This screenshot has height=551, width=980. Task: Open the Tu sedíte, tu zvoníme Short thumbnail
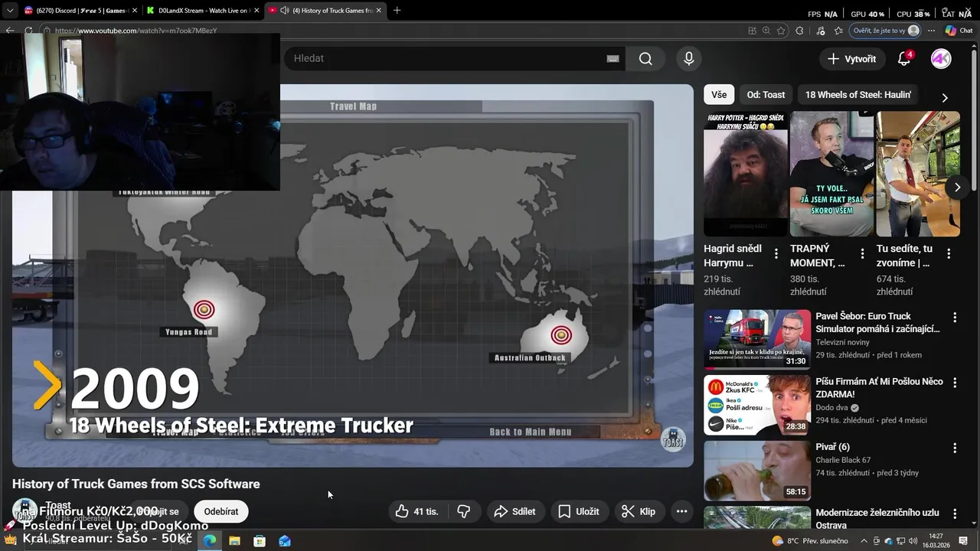point(918,174)
